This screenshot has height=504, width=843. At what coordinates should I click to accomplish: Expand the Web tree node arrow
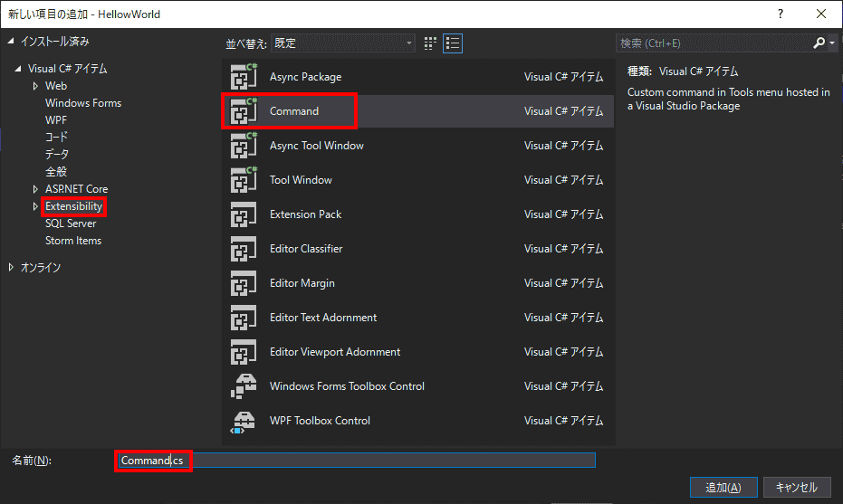pyautogui.click(x=35, y=86)
